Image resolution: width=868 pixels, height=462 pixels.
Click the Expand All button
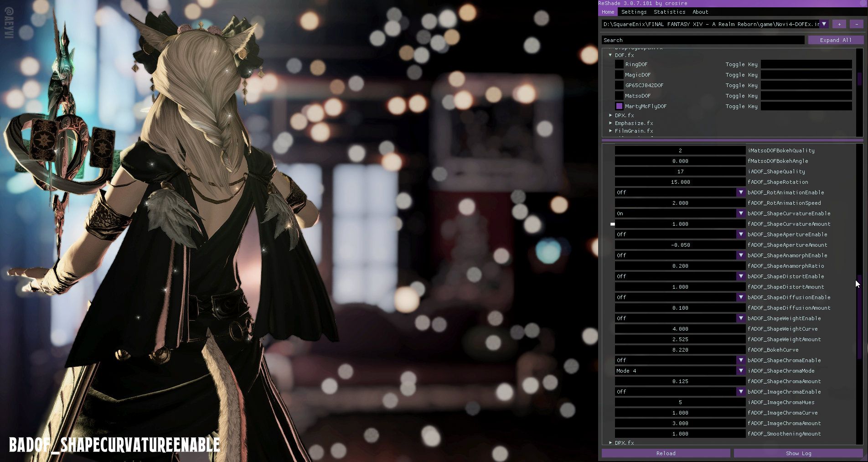pos(835,40)
